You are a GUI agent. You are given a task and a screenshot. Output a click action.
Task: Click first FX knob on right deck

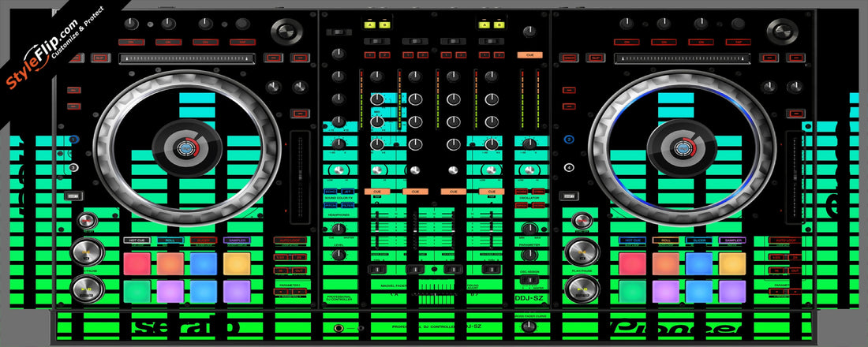tap(627, 24)
